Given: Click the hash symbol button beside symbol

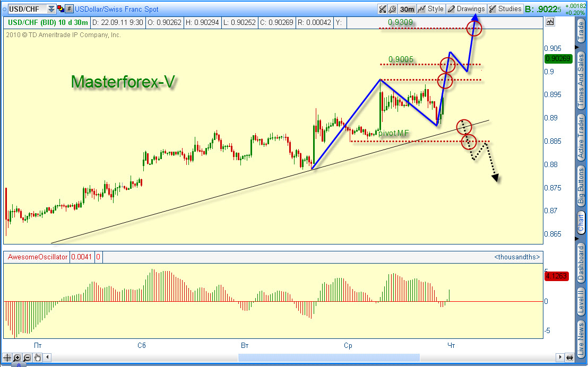Looking at the screenshot, I should coord(69,9).
